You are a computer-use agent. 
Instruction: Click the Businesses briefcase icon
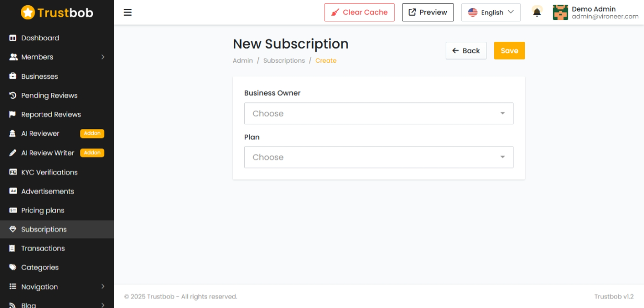tap(13, 76)
